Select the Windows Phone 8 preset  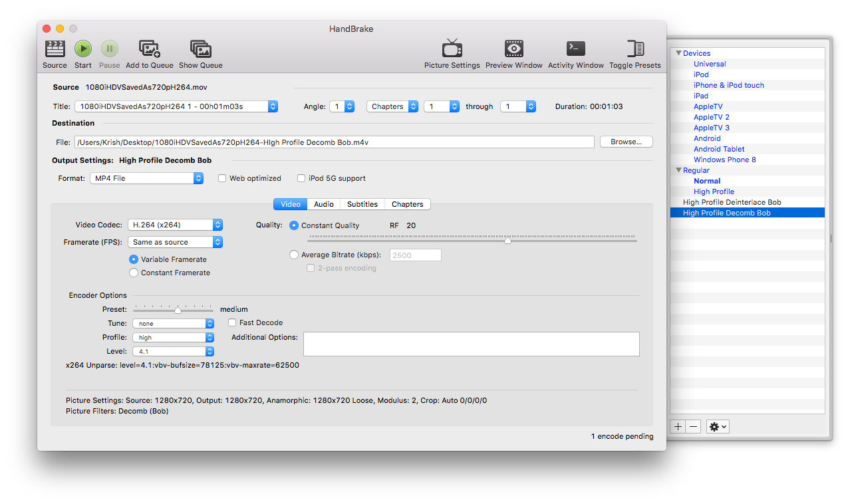[x=724, y=160]
